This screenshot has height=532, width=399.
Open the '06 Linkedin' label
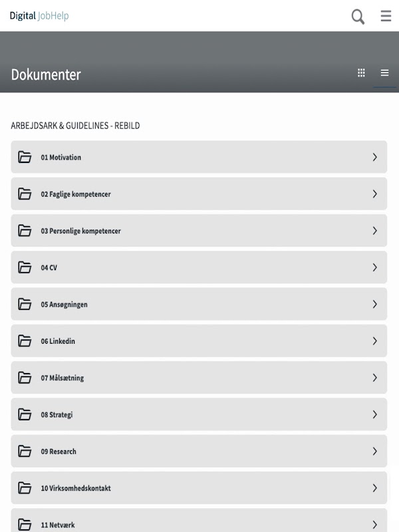click(58, 341)
